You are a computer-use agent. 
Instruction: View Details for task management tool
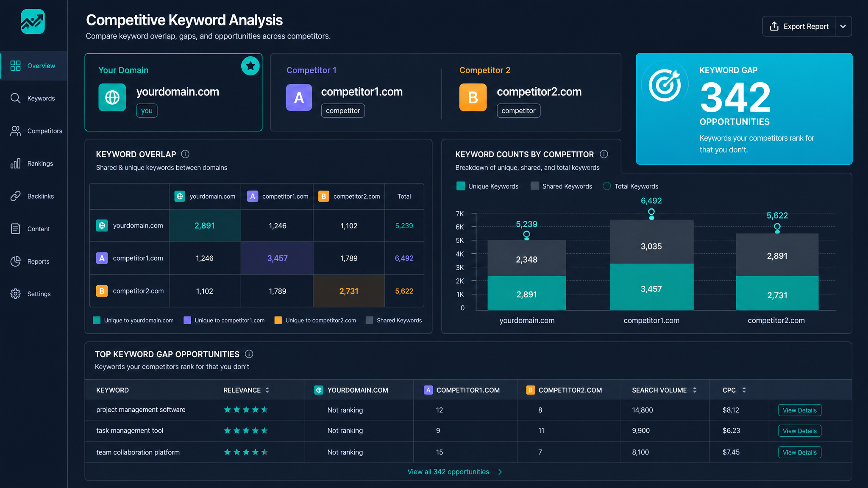point(800,431)
